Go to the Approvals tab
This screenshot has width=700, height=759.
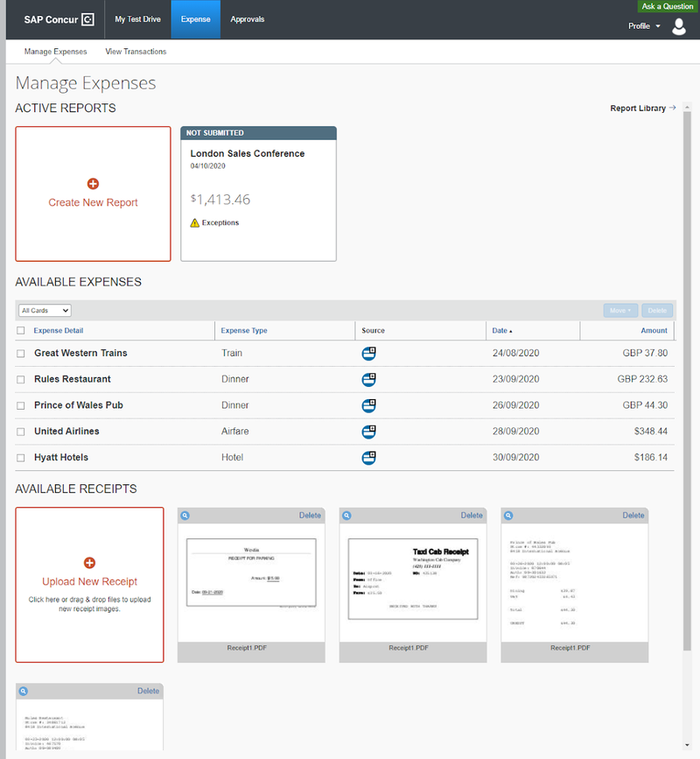coord(248,19)
